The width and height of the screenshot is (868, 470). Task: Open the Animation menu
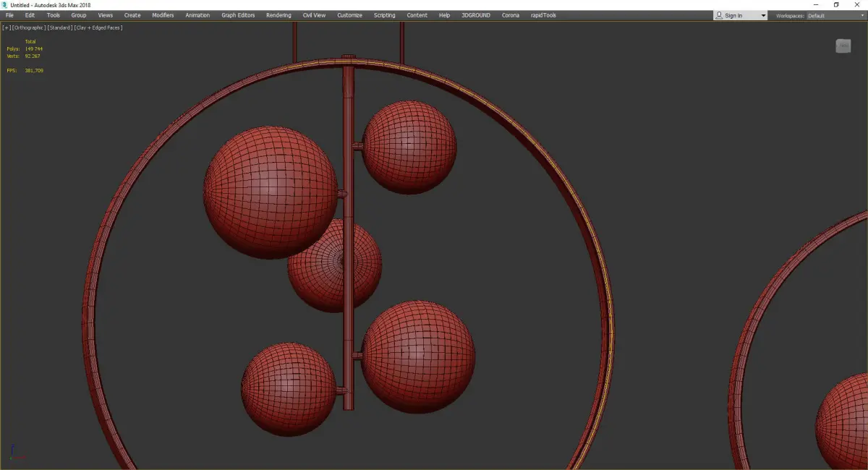coord(197,15)
